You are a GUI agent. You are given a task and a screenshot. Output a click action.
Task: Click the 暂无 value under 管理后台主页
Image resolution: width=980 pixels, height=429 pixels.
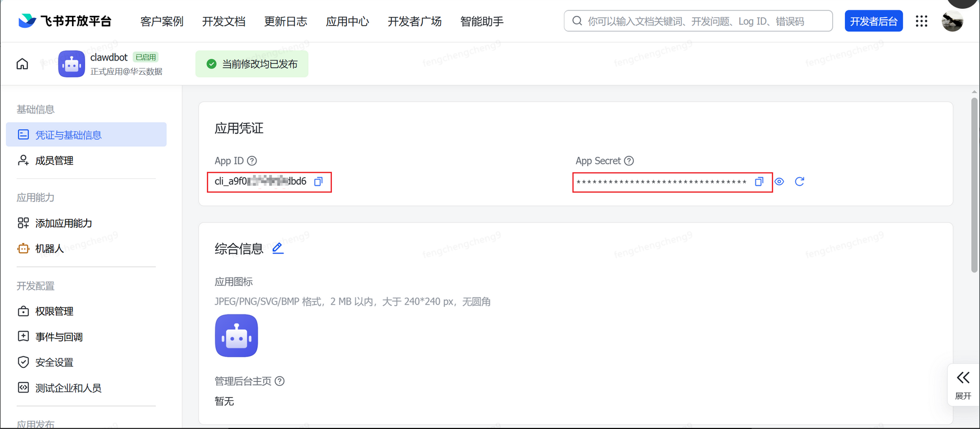[x=224, y=401]
